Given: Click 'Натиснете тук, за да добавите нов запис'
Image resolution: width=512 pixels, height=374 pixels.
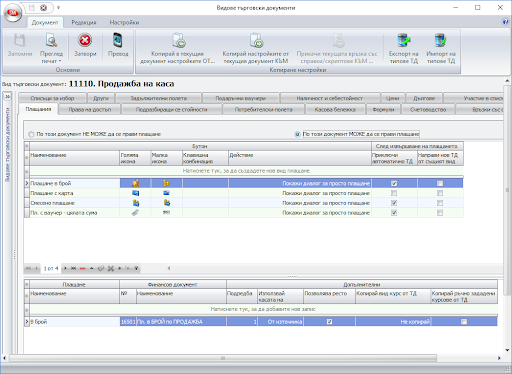Looking at the screenshot, I should point(263,309).
